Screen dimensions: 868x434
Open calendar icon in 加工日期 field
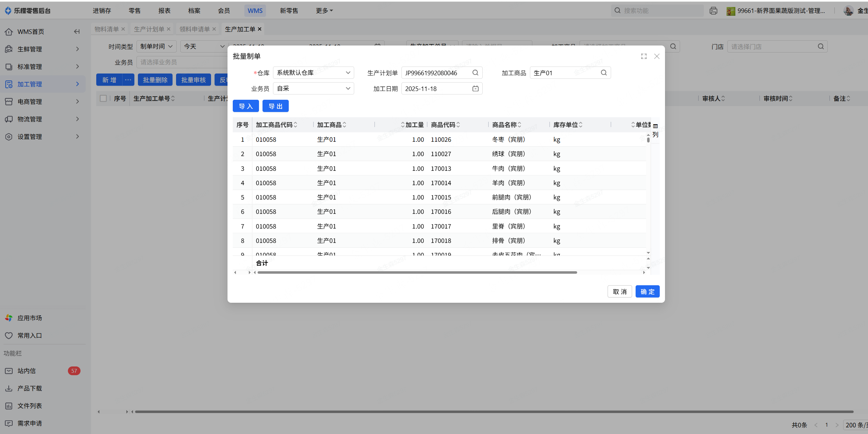click(475, 89)
